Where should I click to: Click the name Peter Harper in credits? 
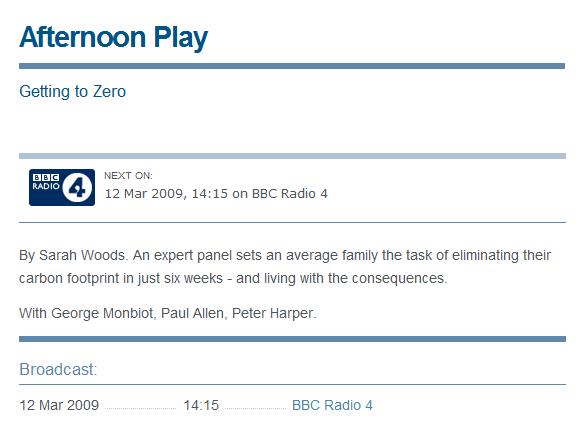(x=273, y=313)
